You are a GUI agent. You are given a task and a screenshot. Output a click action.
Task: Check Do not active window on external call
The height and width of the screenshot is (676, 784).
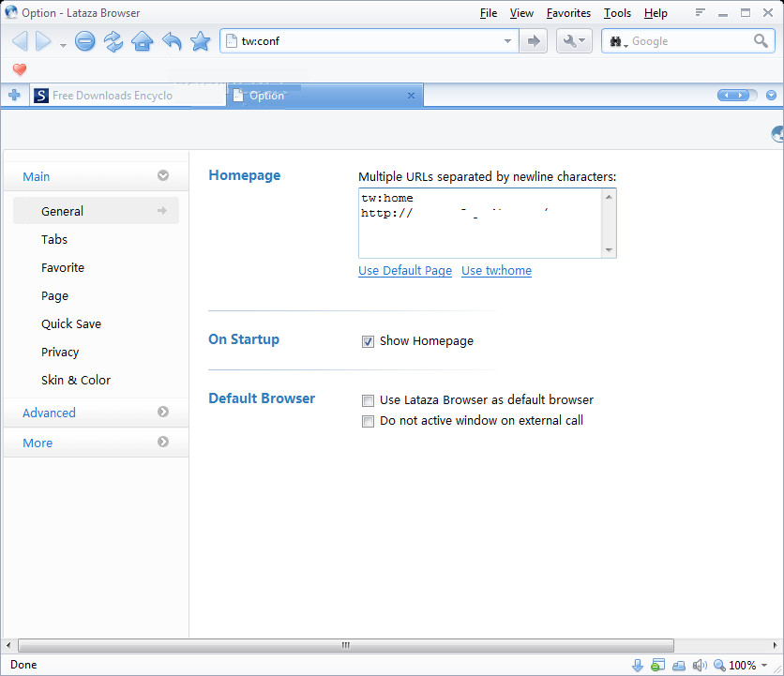(368, 422)
